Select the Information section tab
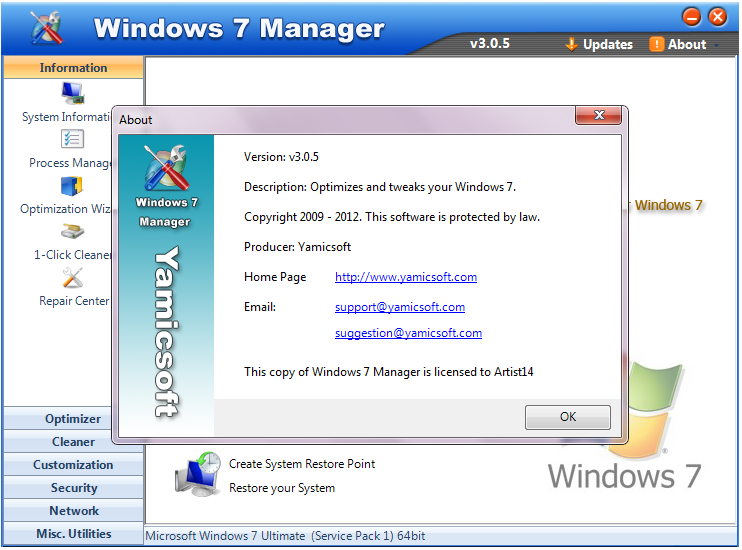Image resolution: width=742 pixels, height=550 pixels. click(x=73, y=68)
